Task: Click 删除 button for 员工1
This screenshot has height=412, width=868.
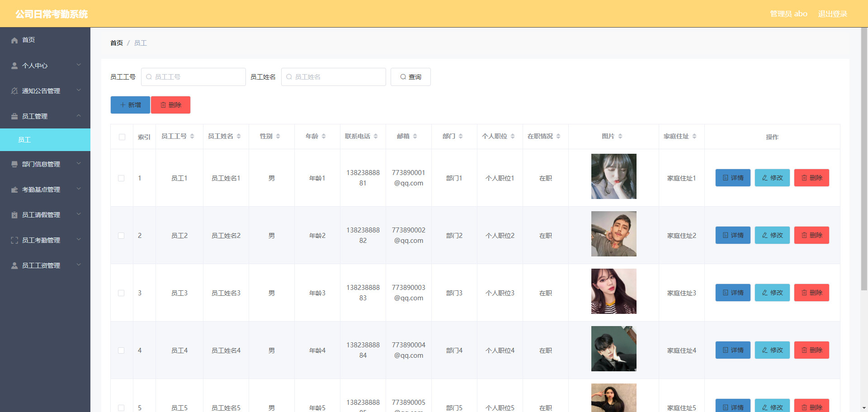Action: 811,178
